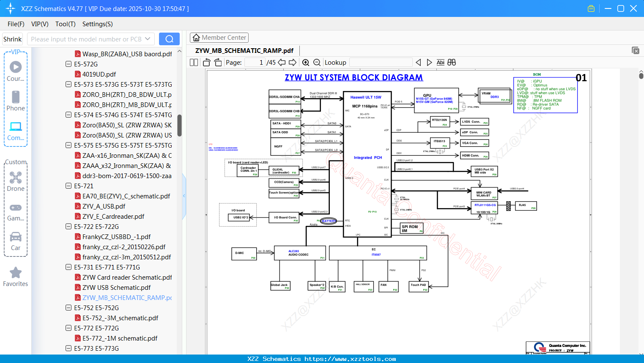Toggle whole-word match Abi icon

coord(441,63)
